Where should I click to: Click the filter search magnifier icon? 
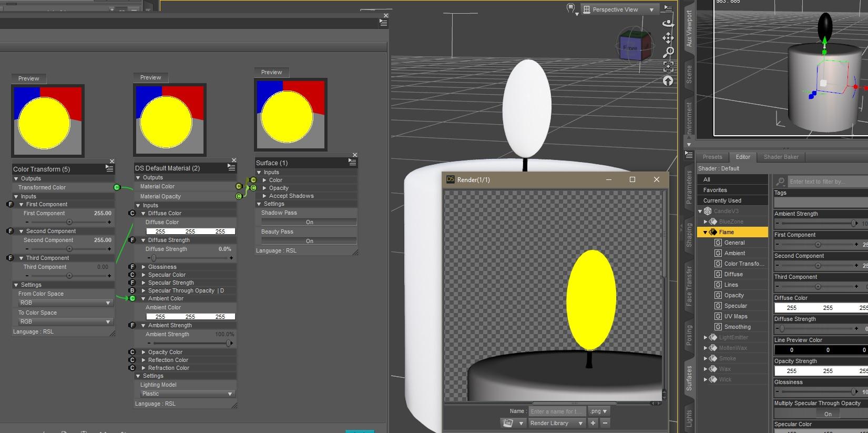[781, 182]
